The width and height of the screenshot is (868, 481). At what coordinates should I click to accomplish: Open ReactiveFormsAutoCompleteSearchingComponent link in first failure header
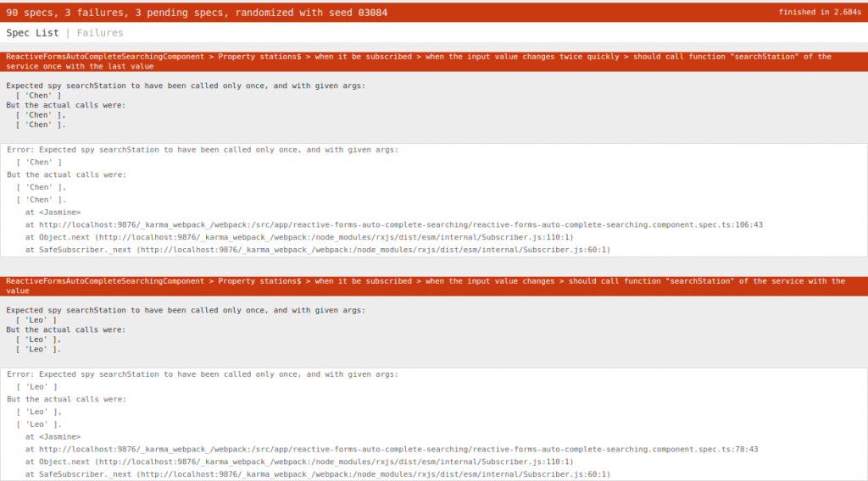pyautogui.click(x=105, y=57)
